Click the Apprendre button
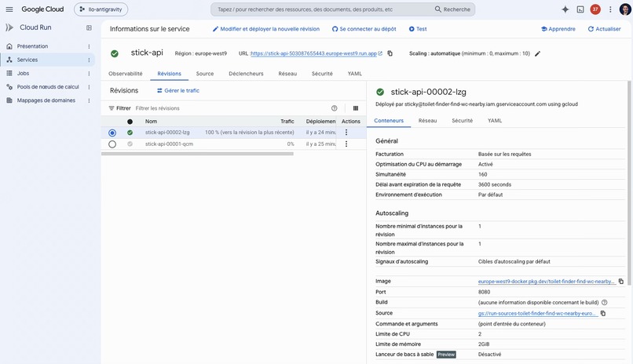 click(558, 29)
